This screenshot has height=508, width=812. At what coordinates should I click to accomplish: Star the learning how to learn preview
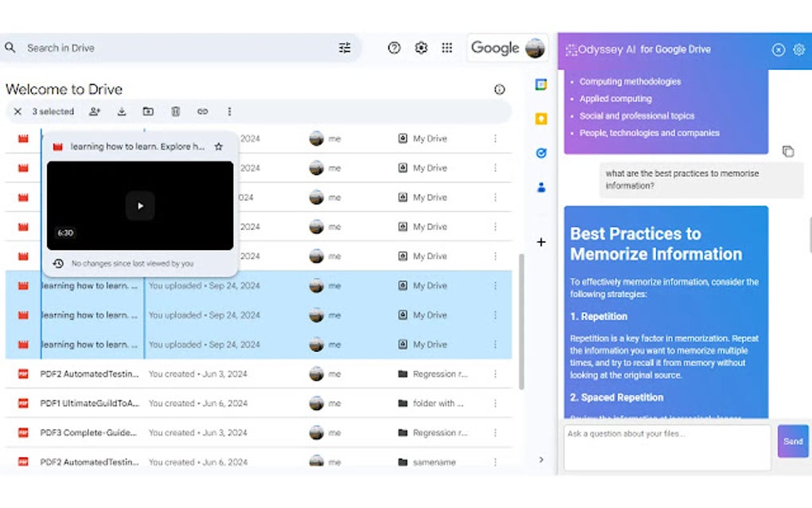219,147
